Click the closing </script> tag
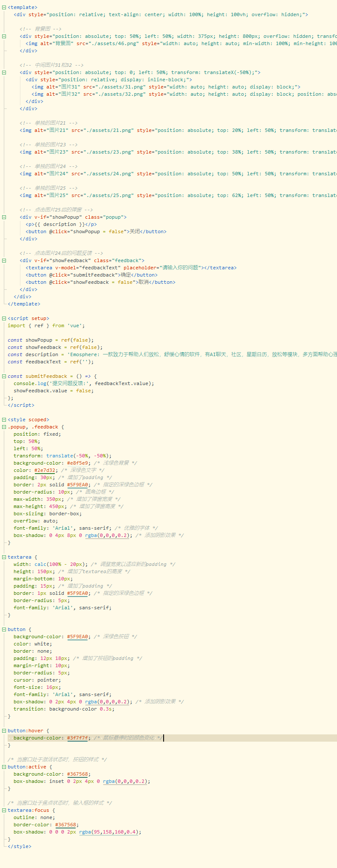The width and height of the screenshot is (337, 868). pyautogui.click(x=21, y=405)
